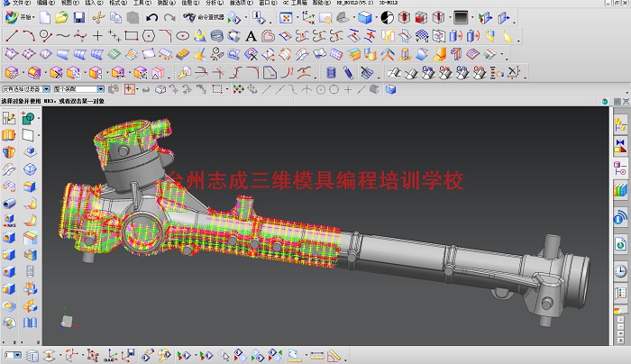Viewport: 631px width, 364px height.
Task: Click the coordinate triad in the viewport corner
Action: [68, 319]
